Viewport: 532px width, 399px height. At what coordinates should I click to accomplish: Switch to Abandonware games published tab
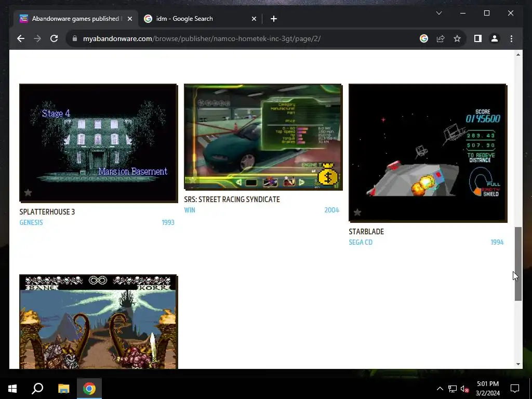pyautogui.click(x=76, y=19)
